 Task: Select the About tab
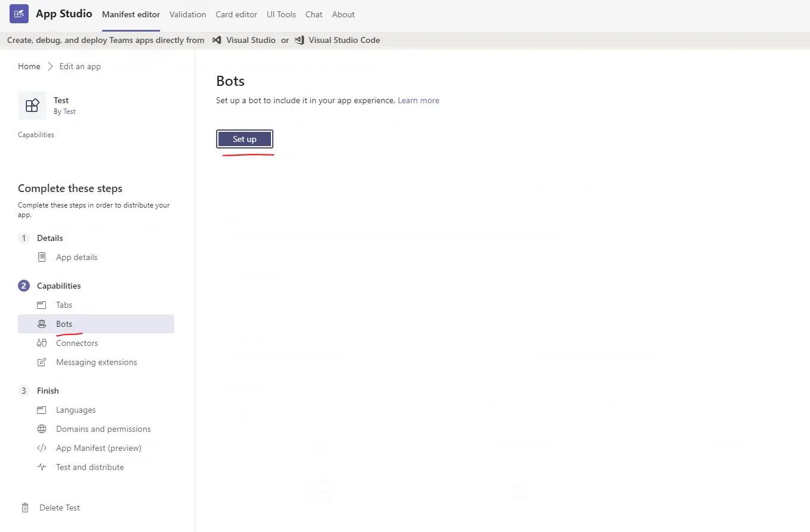pos(343,14)
